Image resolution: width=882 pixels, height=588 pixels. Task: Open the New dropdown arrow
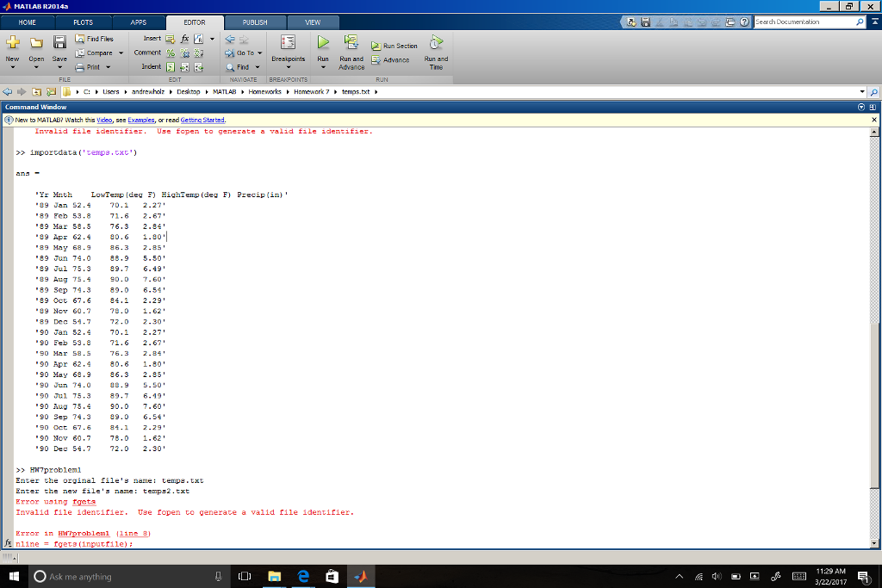click(12, 67)
